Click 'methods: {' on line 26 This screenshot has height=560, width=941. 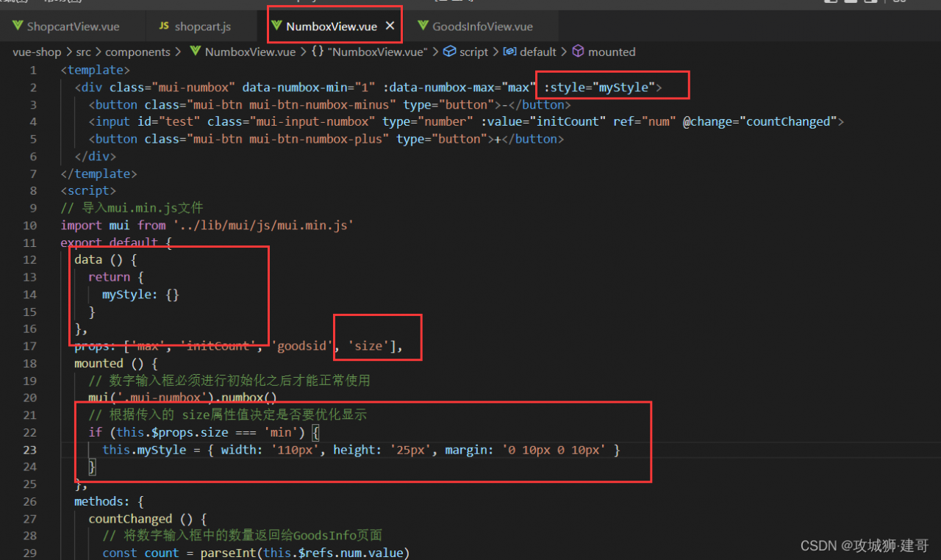109,501
